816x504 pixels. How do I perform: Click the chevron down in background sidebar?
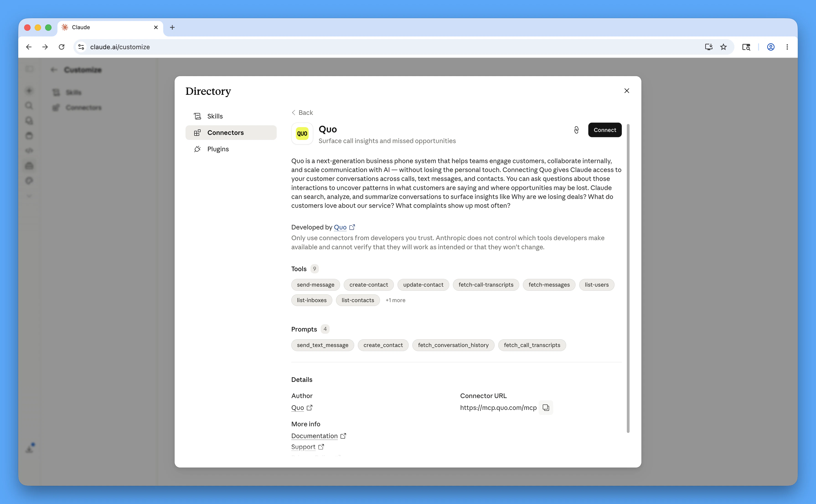point(29,196)
